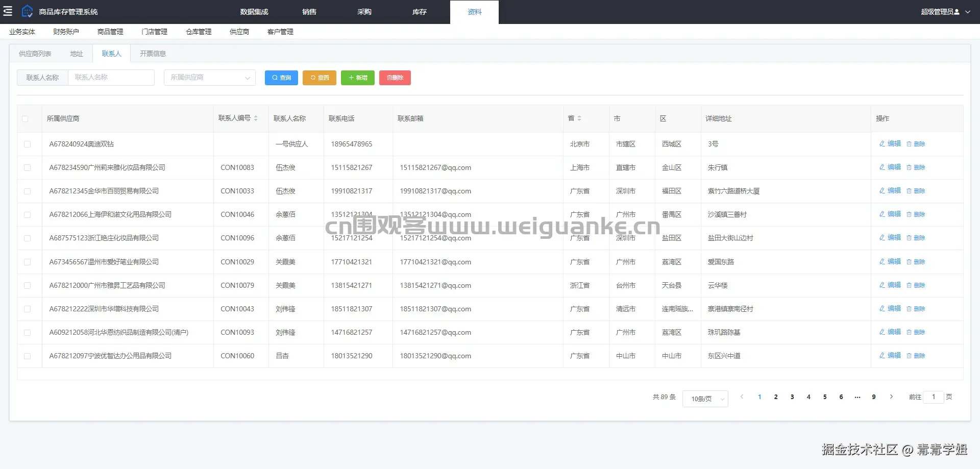The image size is (980, 469).
Task: Check the row for A678212066上海伊和诺文化用品有限公司
Action: pos(28,215)
